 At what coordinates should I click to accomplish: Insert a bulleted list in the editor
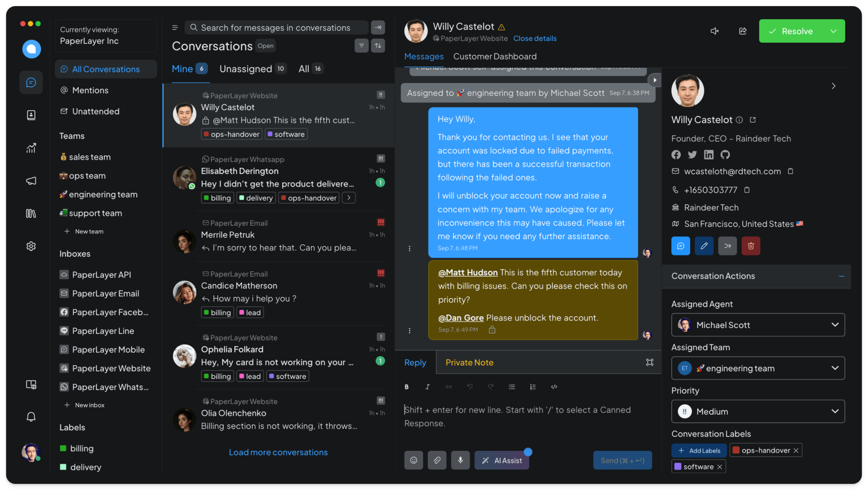tap(512, 387)
